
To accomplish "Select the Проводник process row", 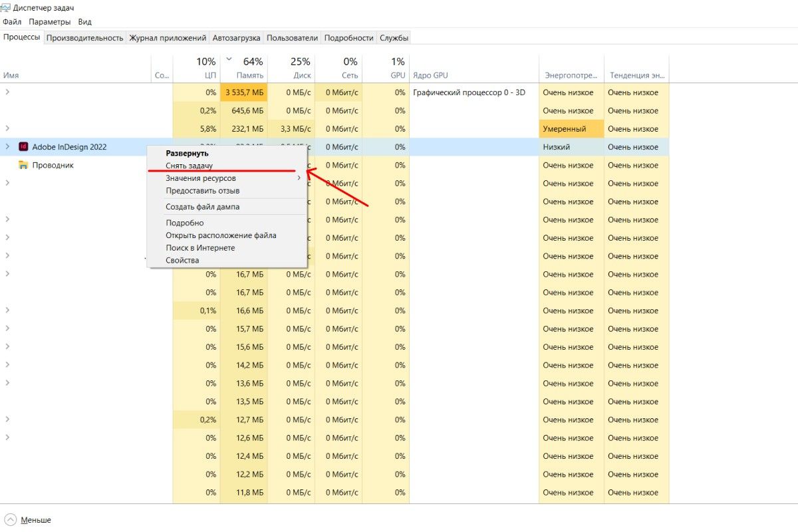I will click(x=53, y=165).
